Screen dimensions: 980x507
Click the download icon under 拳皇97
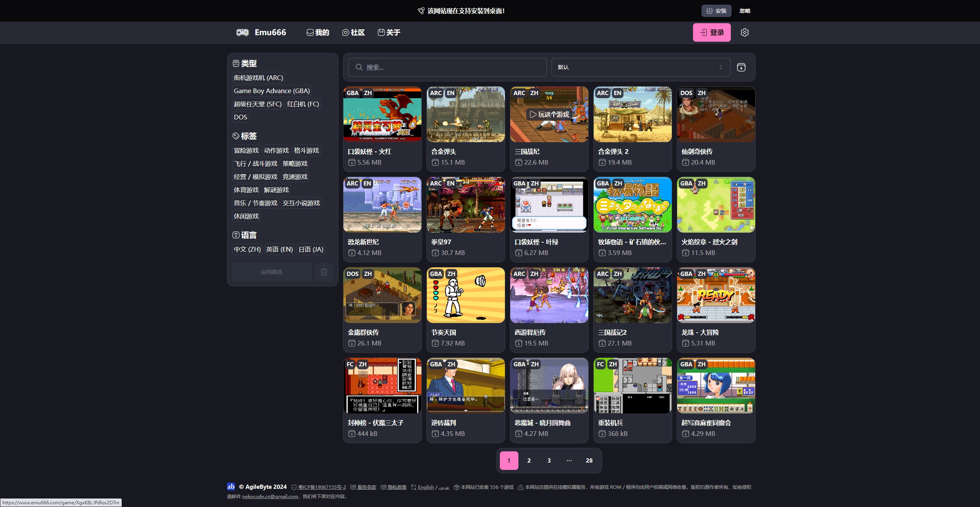[x=435, y=253]
